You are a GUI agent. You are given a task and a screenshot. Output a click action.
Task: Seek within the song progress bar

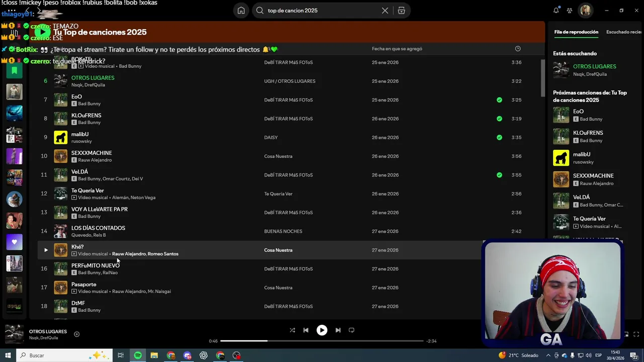coord(322,341)
